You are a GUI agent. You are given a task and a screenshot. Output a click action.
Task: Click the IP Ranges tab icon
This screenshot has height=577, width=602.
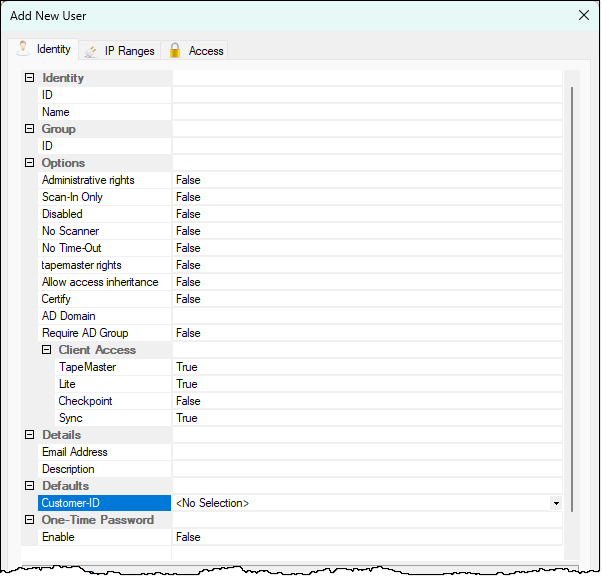(x=90, y=51)
